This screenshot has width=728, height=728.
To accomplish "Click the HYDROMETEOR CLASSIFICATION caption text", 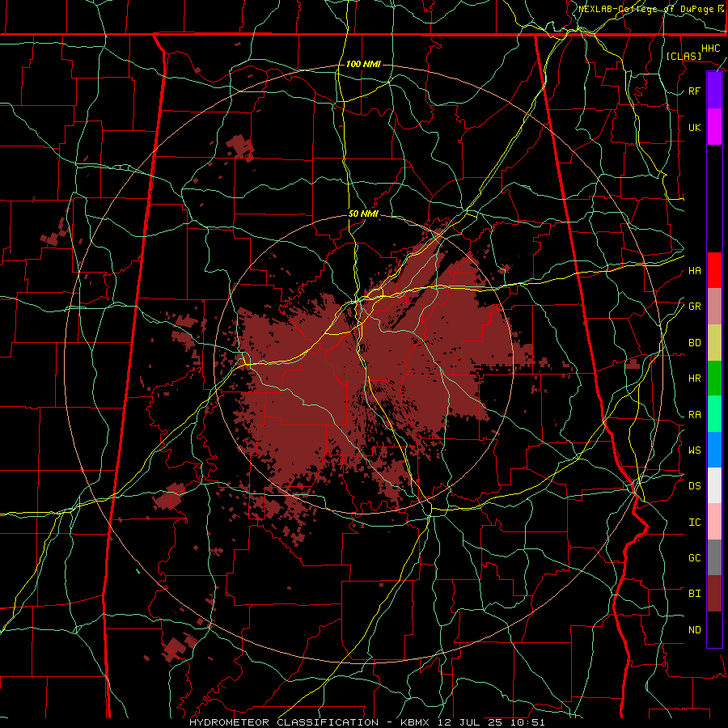I will point(284,722).
